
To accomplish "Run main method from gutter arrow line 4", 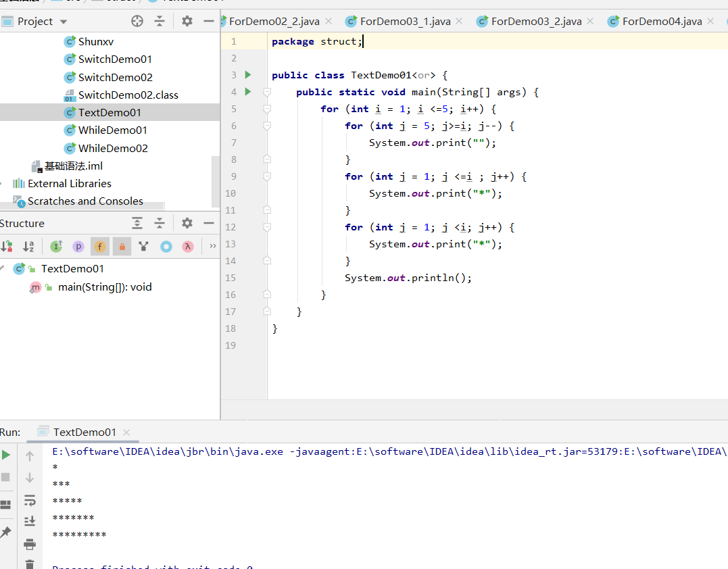I will point(248,91).
